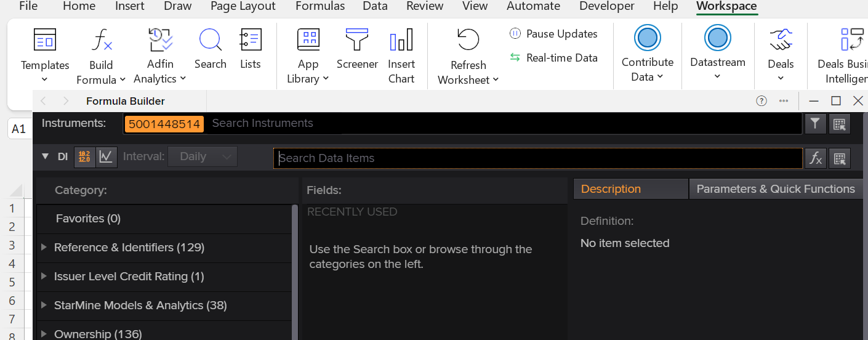The image size is (868, 340).
Task: Click the 5001448514 instrument chip
Action: (x=164, y=124)
